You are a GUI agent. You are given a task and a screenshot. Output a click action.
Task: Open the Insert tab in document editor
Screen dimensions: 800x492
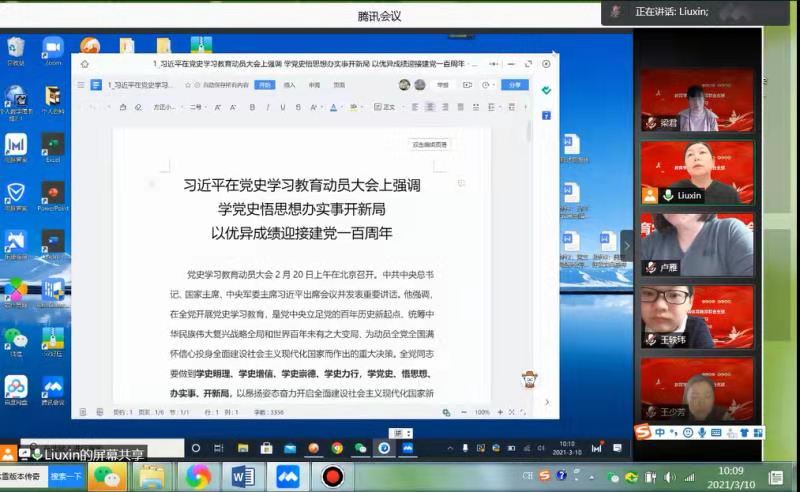[289, 85]
